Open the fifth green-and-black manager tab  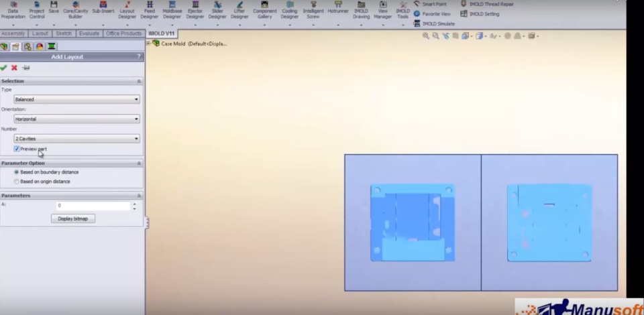52,46
